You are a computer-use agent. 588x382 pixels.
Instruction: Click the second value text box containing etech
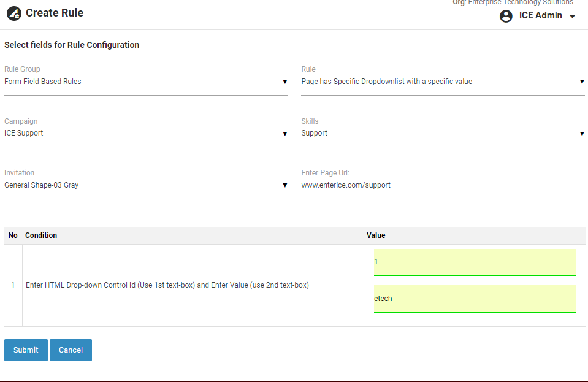pos(475,299)
